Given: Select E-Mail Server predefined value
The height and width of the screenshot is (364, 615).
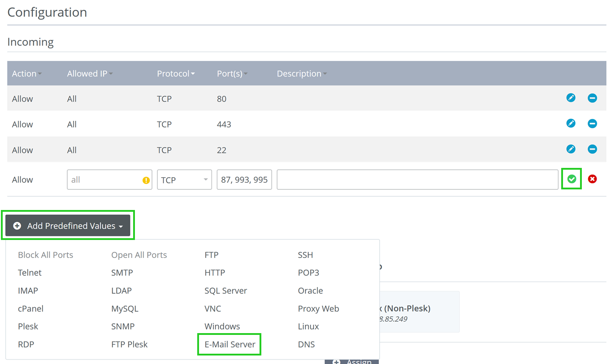Looking at the screenshot, I should (229, 344).
